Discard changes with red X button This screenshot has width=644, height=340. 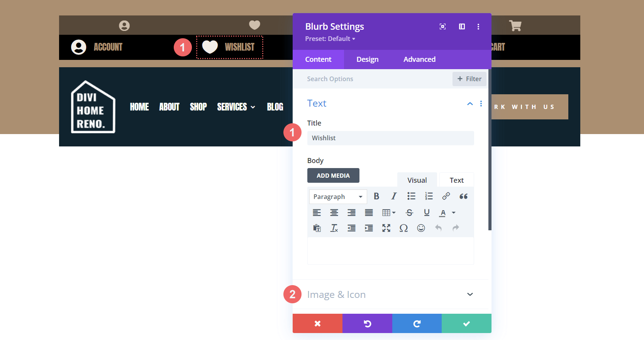click(317, 323)
